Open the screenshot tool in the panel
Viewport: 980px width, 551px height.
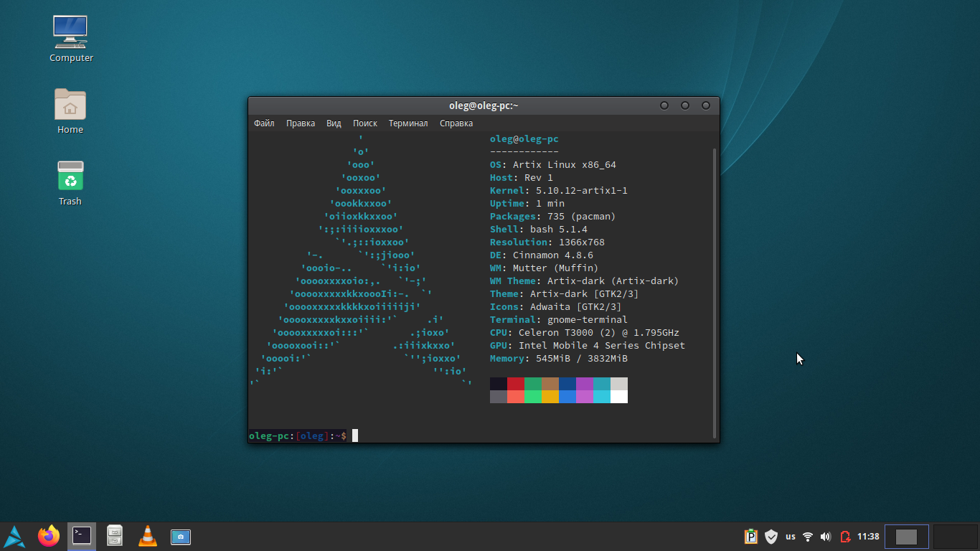(x=181, y=536)
